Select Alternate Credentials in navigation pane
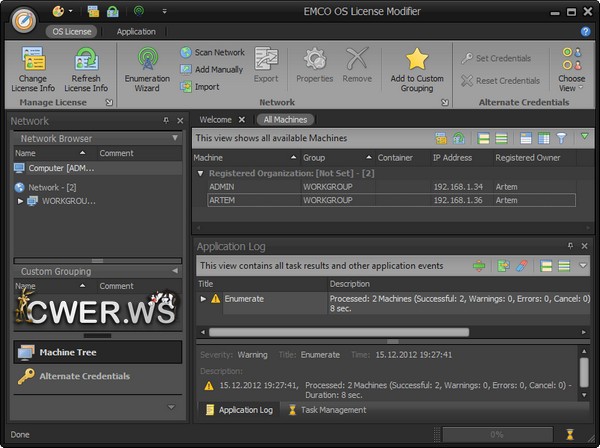The width and height of the screenshot is (600, 448). (85, 376)
